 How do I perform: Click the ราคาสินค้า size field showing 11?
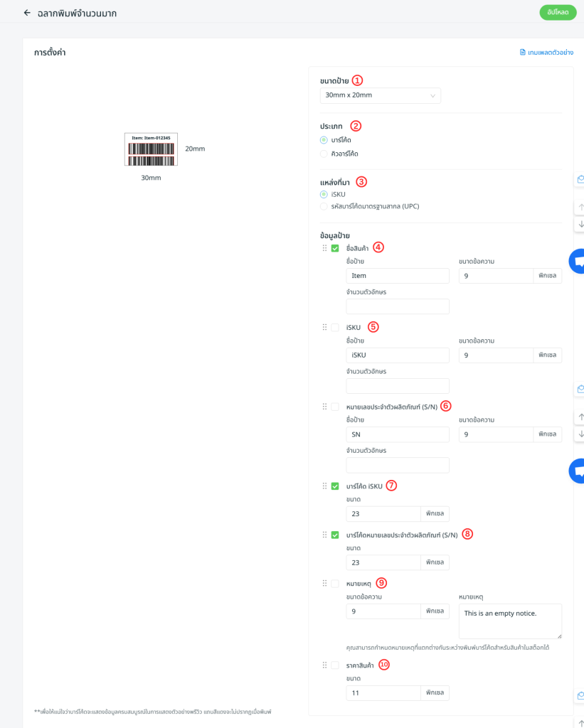(383, 692)
